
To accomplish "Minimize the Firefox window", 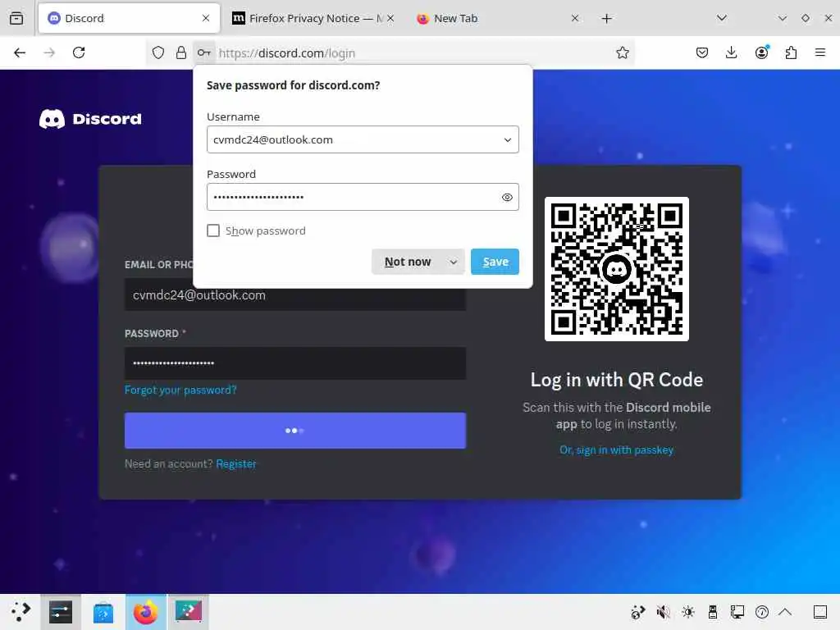I will [782, 18].
